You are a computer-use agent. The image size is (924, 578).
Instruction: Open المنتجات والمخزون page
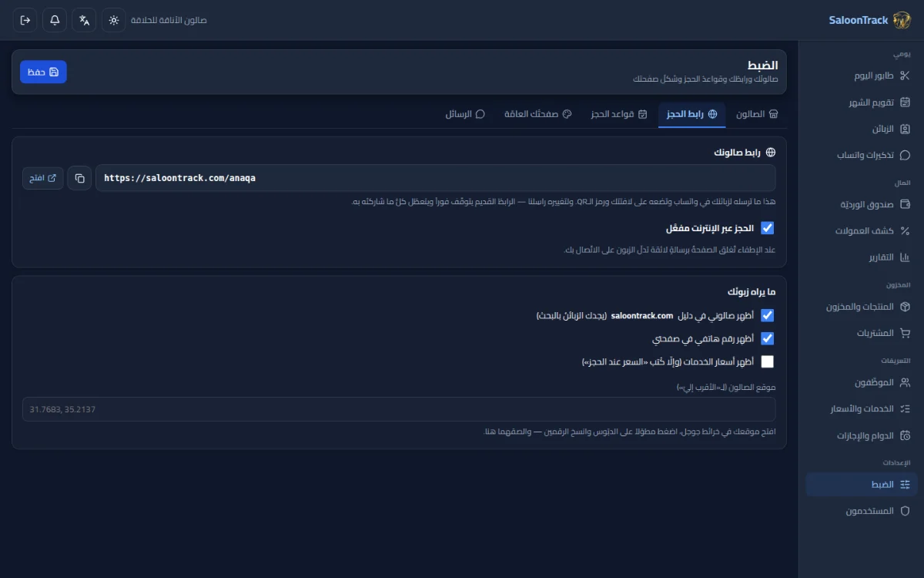[x=862, y=307]
